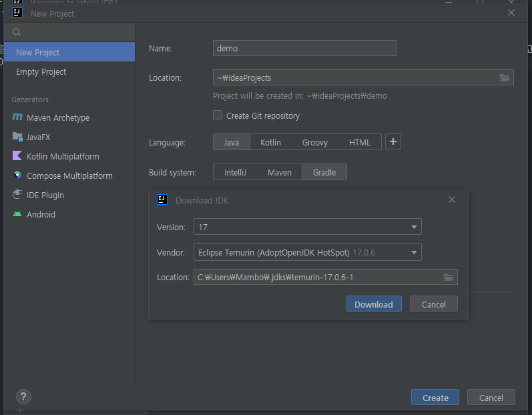Click the help question mark icon

click(23, 396)
